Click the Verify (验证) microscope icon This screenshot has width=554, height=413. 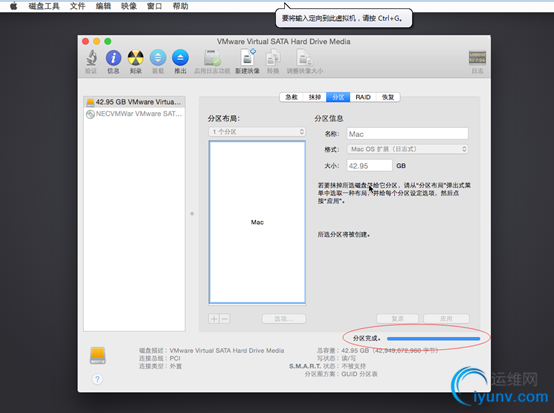[91, 58]
